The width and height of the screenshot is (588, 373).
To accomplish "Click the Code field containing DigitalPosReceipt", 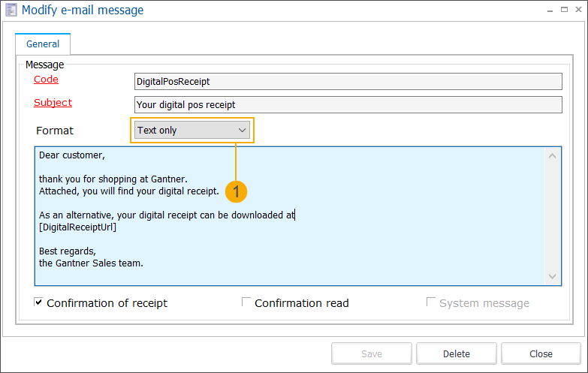I will [x=348, y=81].
